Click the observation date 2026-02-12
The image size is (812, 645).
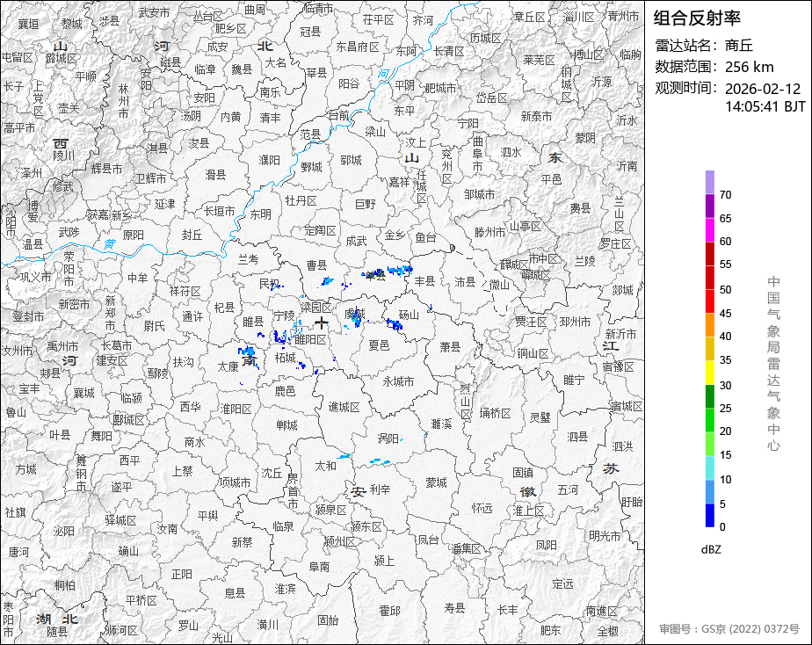762,89
